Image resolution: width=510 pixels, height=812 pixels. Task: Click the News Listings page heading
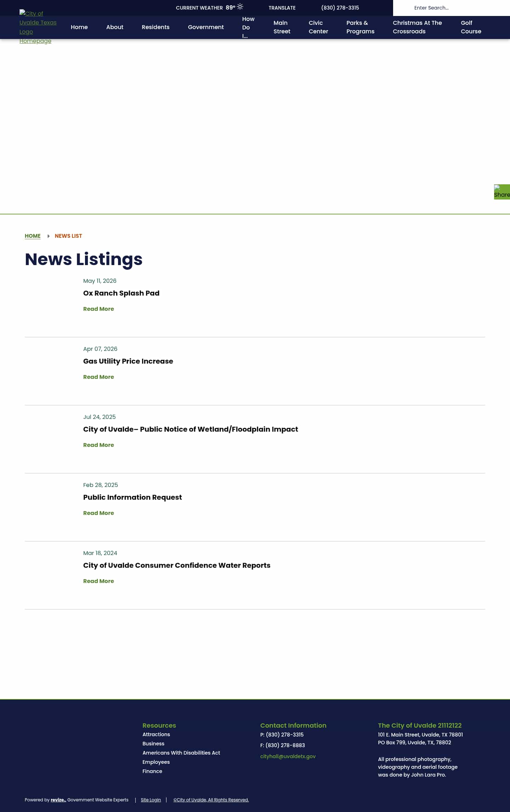pyautogui.click(x=84, y=259)
